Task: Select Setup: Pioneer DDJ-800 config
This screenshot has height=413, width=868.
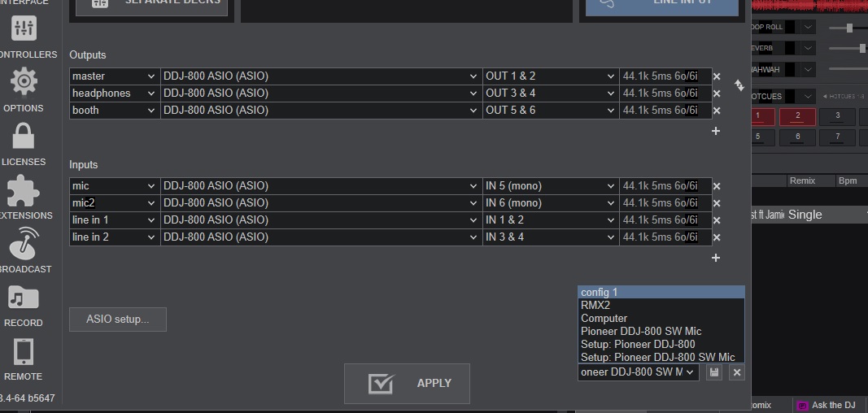Action: [x=661, y=345]
